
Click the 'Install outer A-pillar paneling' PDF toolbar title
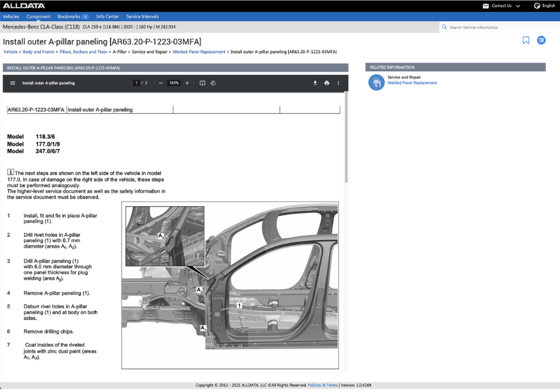pyautogui.click(x=49, y=83)
